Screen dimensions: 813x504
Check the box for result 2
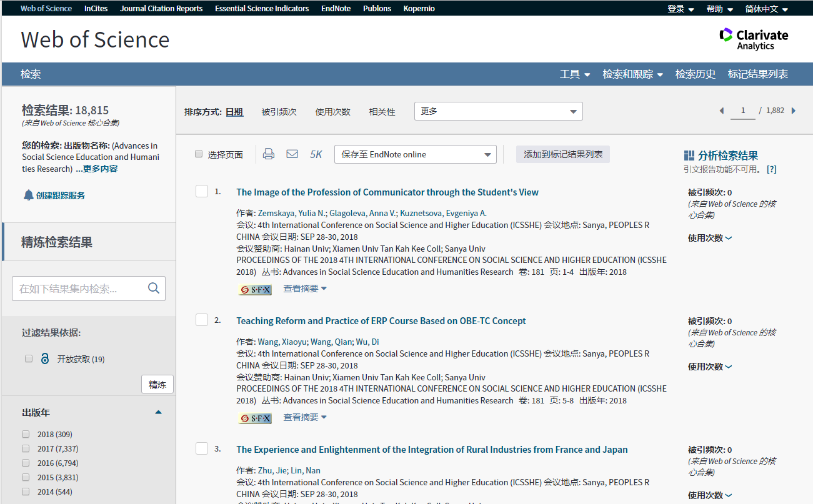[202, 320]
